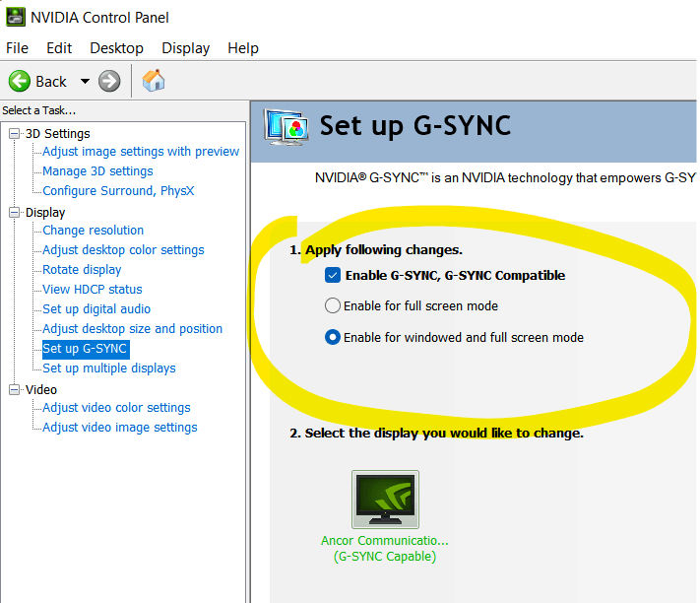The image size is (700, 603).
Task: Open Set up multiple displays
Action: click(109, 368)
